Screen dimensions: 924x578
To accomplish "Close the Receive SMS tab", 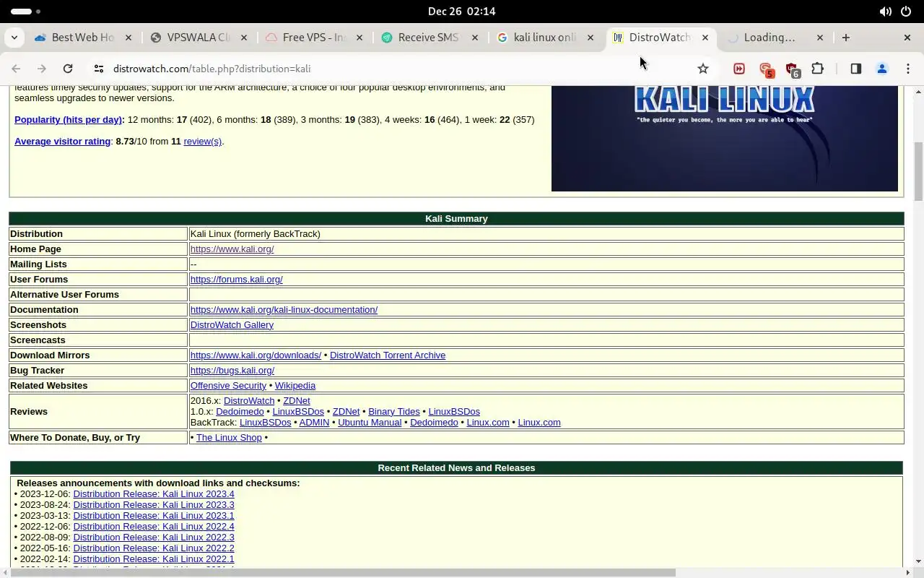I will click(x=475, y=38).
